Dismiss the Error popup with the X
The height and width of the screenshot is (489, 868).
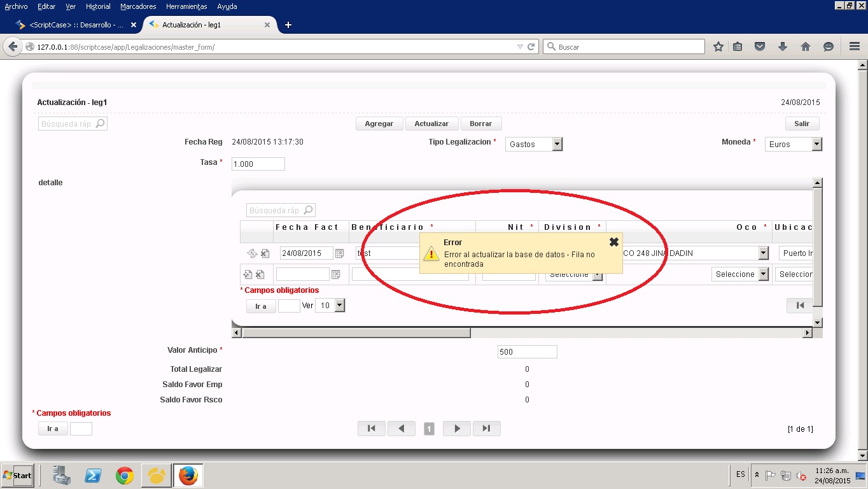tap(614, 242)
